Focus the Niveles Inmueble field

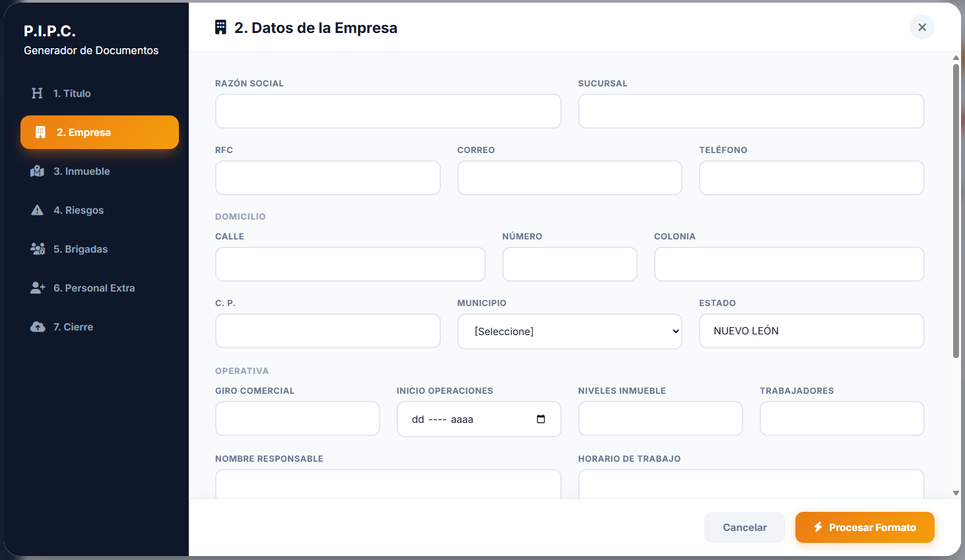pyautogui.click(x=661, y=418)
